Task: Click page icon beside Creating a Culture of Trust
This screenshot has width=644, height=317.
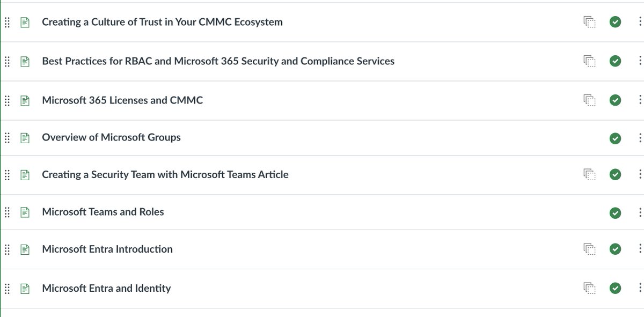Action: [x=25, y=23]
